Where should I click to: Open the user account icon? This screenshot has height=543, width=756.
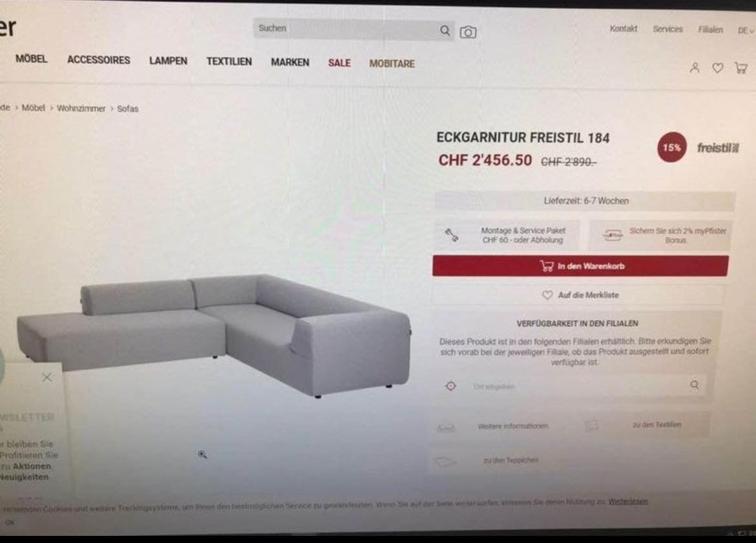694,67
